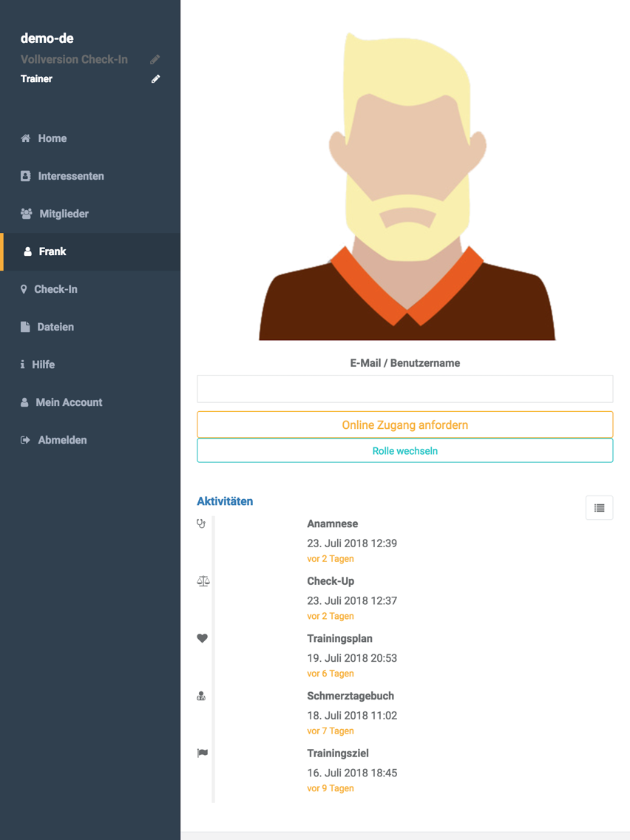Click the Check-In map pin icon
This screenshot has width=630, height=840.
(x=24, y=289)
